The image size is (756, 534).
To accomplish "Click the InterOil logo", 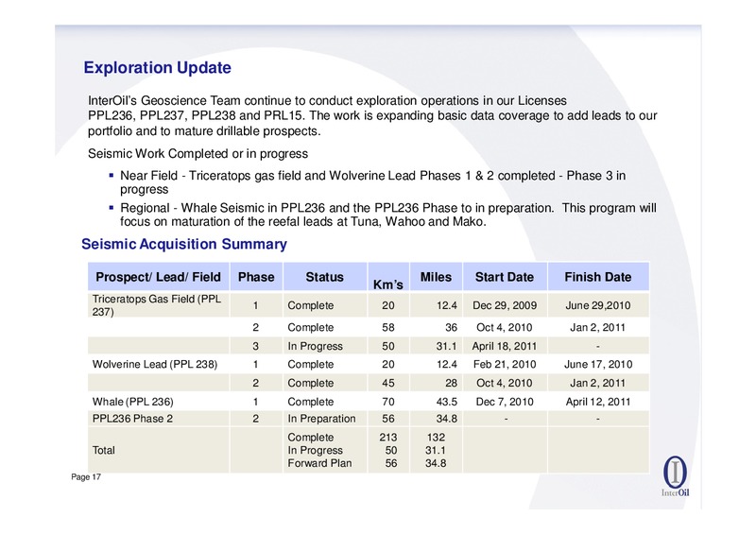I will click(x=675, y=476).
